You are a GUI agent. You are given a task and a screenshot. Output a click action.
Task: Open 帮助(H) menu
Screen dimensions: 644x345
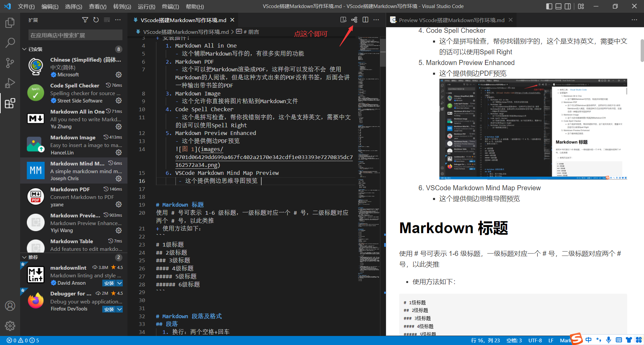pyautogui.click(x=195, y=6)
